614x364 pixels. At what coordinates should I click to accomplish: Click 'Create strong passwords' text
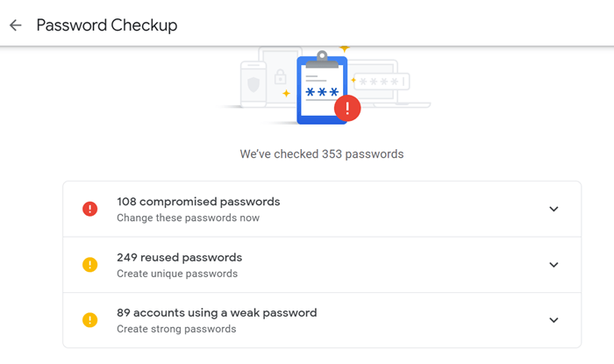(x=176, y=329)
